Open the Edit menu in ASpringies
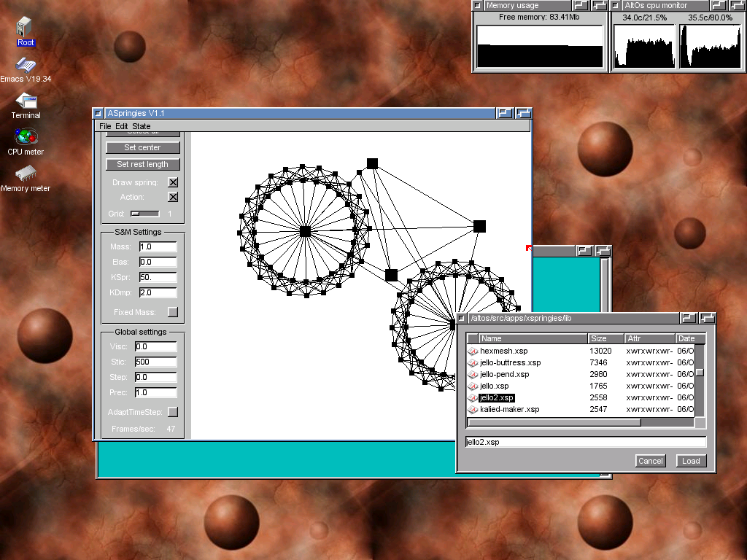This screenshot has width=747, height=560. pos(122,126)
